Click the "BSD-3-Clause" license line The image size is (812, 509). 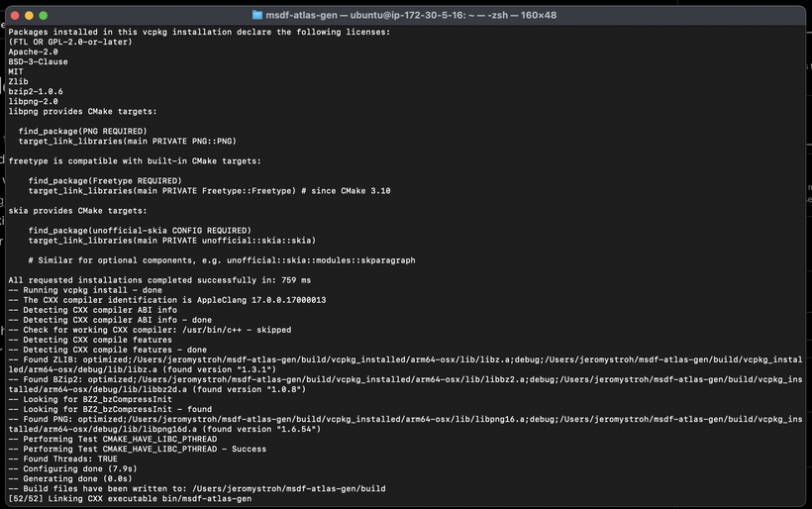point(38,61)
